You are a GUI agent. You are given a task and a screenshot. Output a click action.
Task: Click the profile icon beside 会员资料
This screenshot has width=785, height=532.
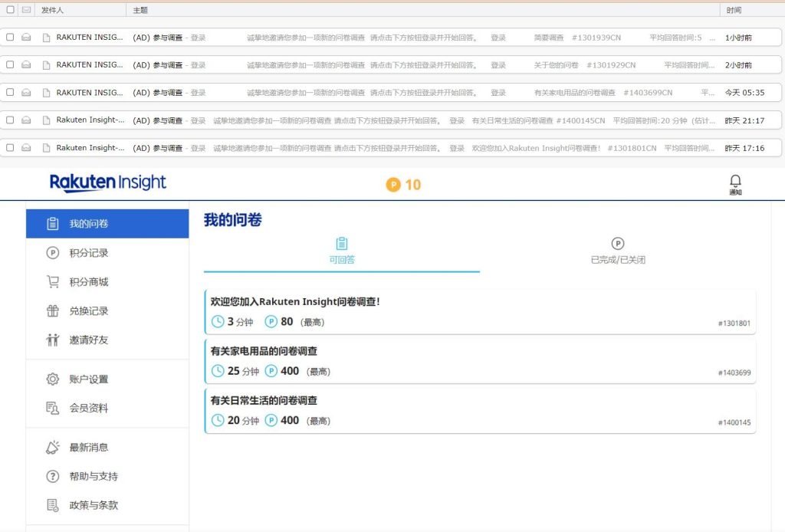(53, 408)
